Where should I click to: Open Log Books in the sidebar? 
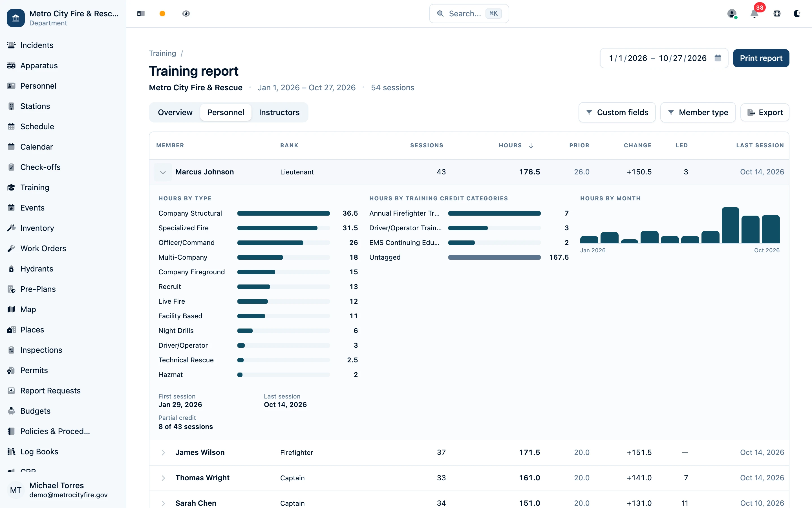63,452
